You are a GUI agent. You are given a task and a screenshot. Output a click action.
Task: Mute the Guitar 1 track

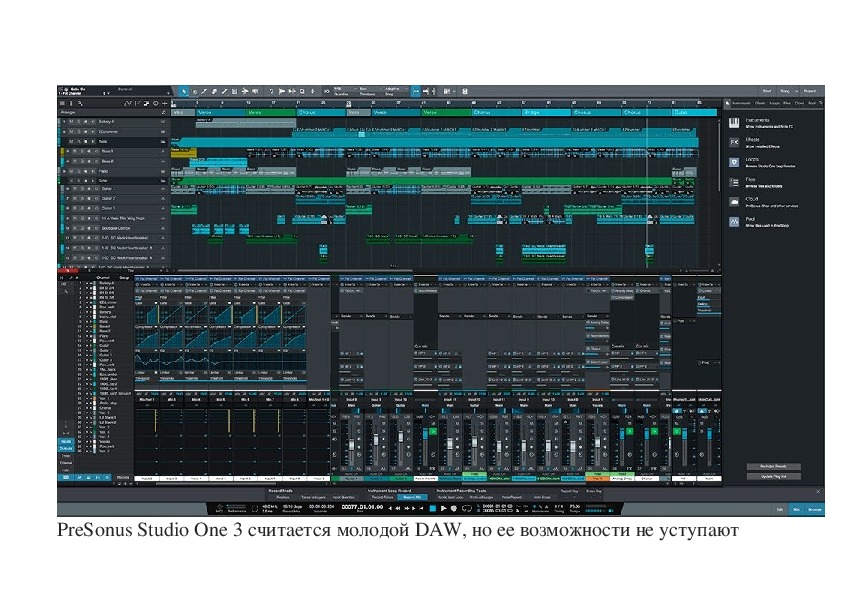tap(75, 189)
